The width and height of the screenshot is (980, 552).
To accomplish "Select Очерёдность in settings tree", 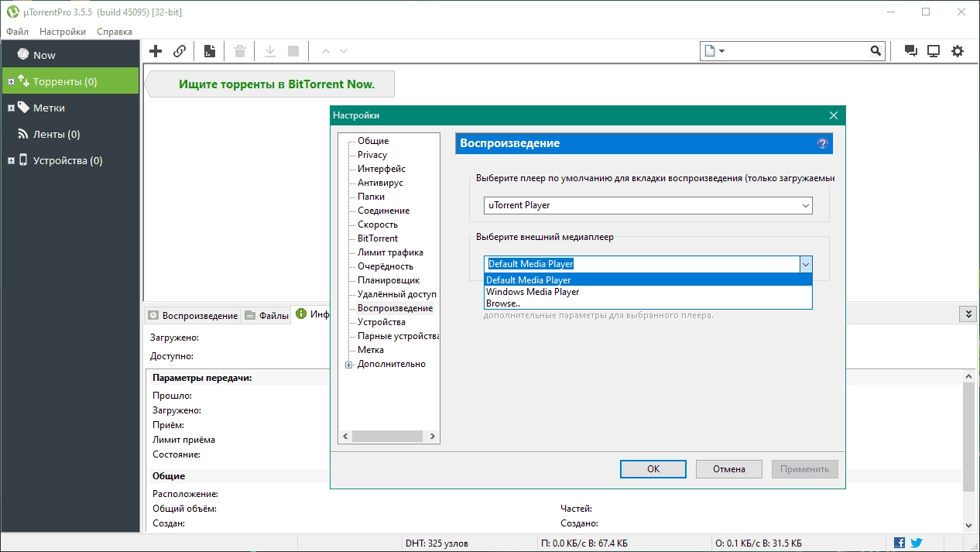I will click(385, 266).
